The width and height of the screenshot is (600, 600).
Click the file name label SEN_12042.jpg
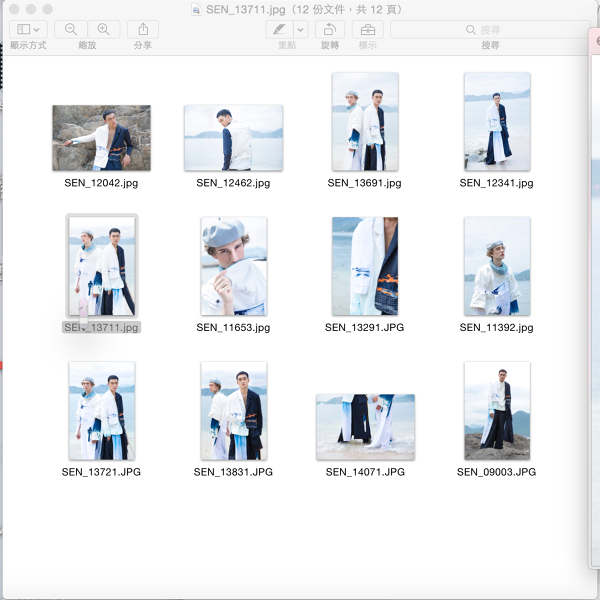[x=101, y=183]
